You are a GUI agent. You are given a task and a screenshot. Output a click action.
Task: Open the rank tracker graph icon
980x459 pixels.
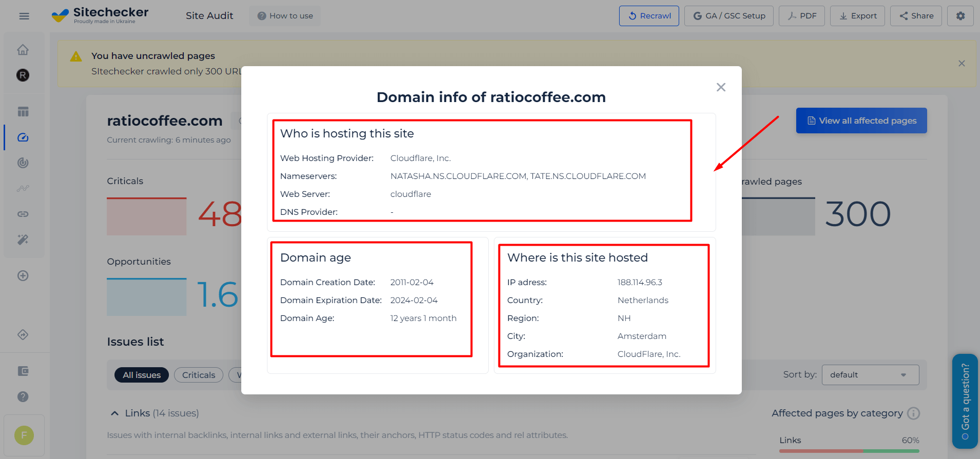click(23, 188)
